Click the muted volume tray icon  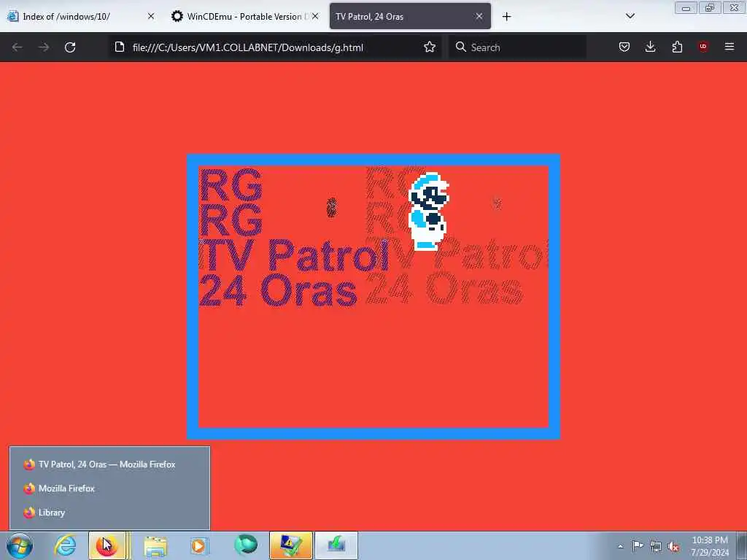[x=673, y=546]
